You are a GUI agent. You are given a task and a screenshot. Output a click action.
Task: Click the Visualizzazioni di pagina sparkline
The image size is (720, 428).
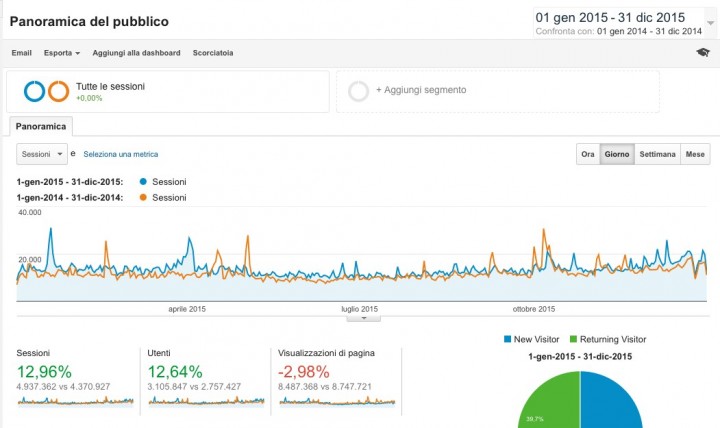(337, 400)
